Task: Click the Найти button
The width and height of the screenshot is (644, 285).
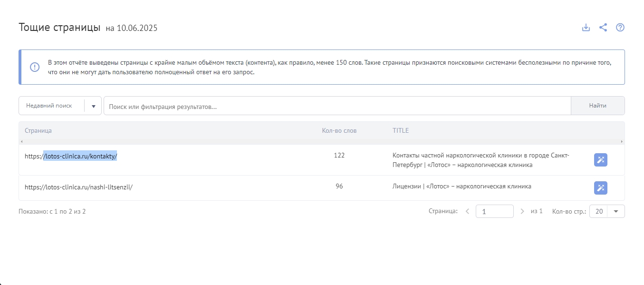Action: point(598,106)
